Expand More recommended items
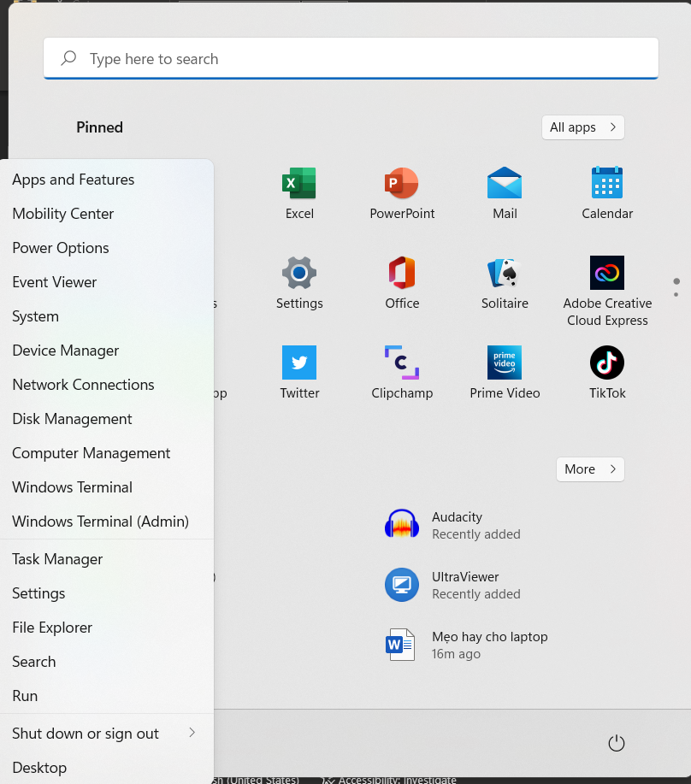Image resolution: width=691 pixels, height=784 pixels. pos(589,469)
